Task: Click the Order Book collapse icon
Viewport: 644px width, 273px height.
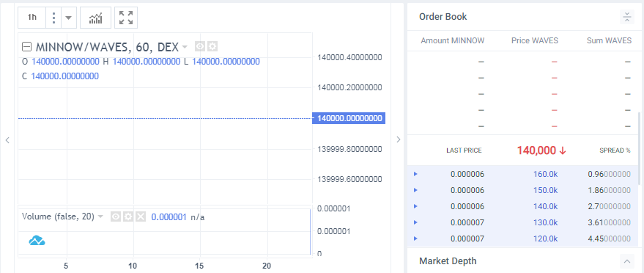Action: (x=626, y=17)
